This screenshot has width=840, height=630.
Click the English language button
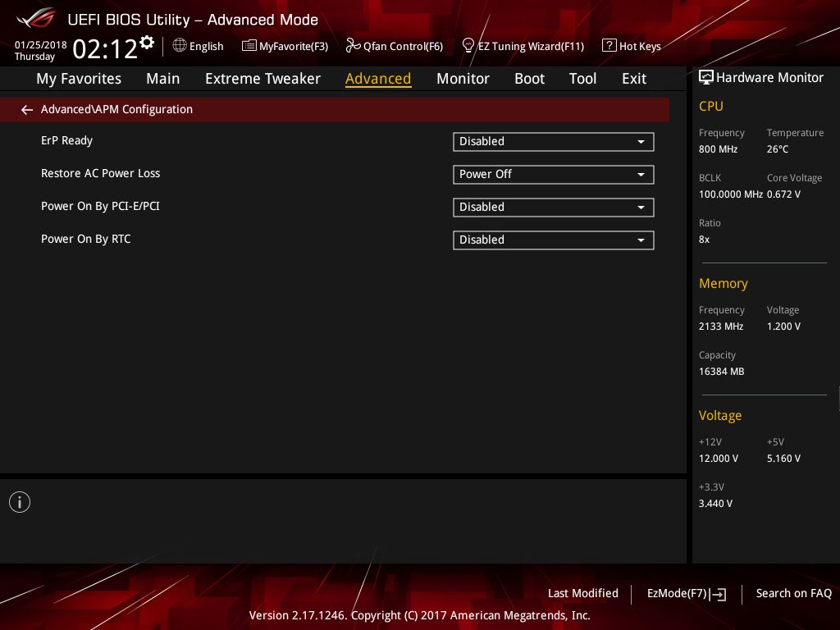206,47
